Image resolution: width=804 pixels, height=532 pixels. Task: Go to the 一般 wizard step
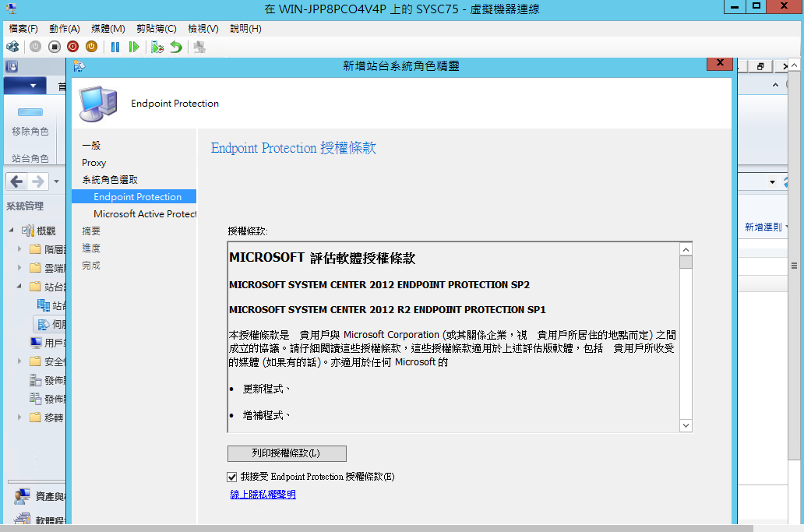[91, 146]
